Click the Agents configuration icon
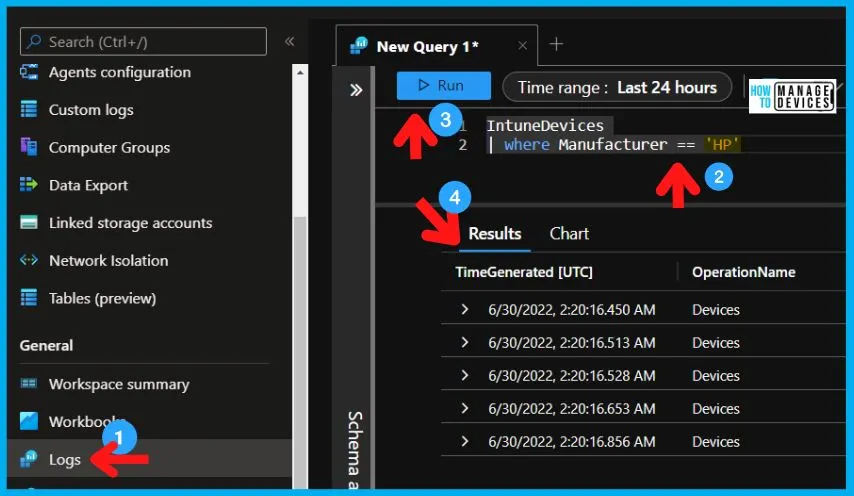 point(29,72)
